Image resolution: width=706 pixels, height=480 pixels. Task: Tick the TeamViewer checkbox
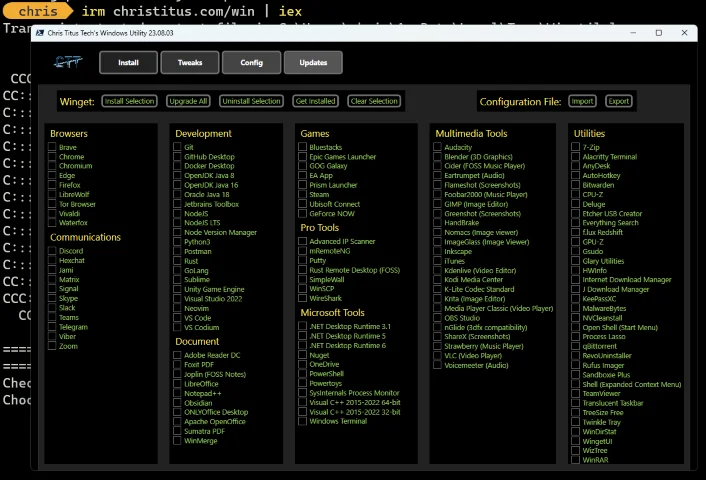575,393
